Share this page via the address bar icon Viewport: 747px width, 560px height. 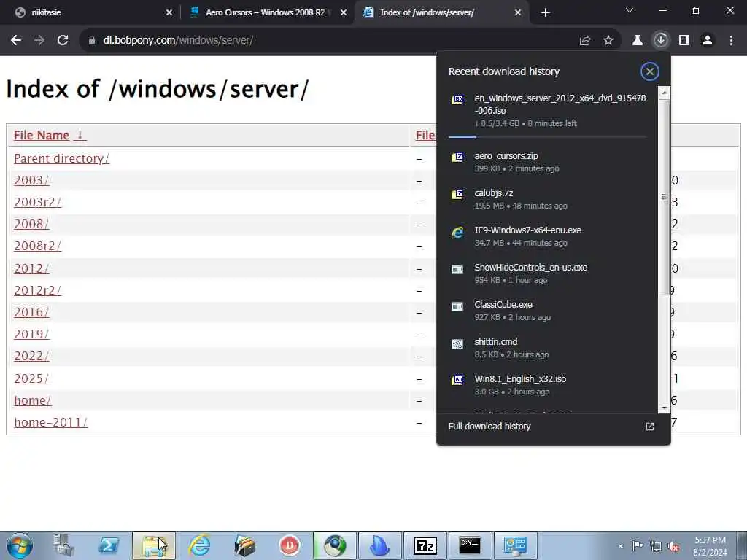tap(584, 41)
